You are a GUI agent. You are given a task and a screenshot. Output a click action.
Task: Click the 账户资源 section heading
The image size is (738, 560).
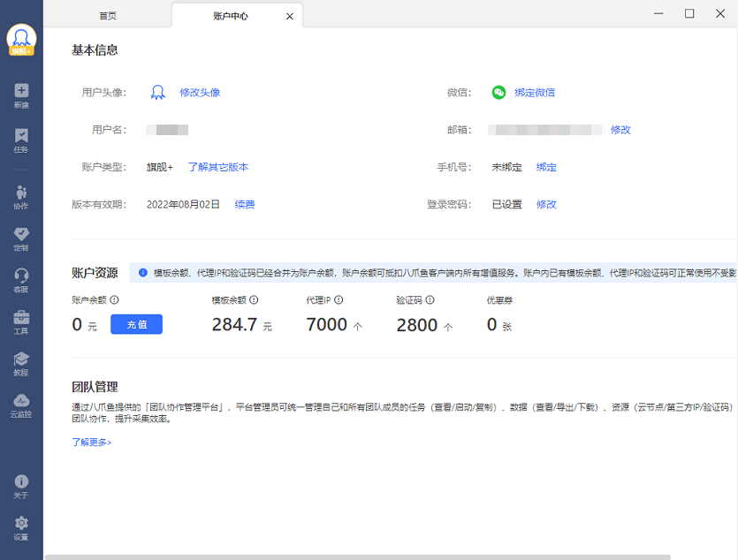click(x=95, y=273)
